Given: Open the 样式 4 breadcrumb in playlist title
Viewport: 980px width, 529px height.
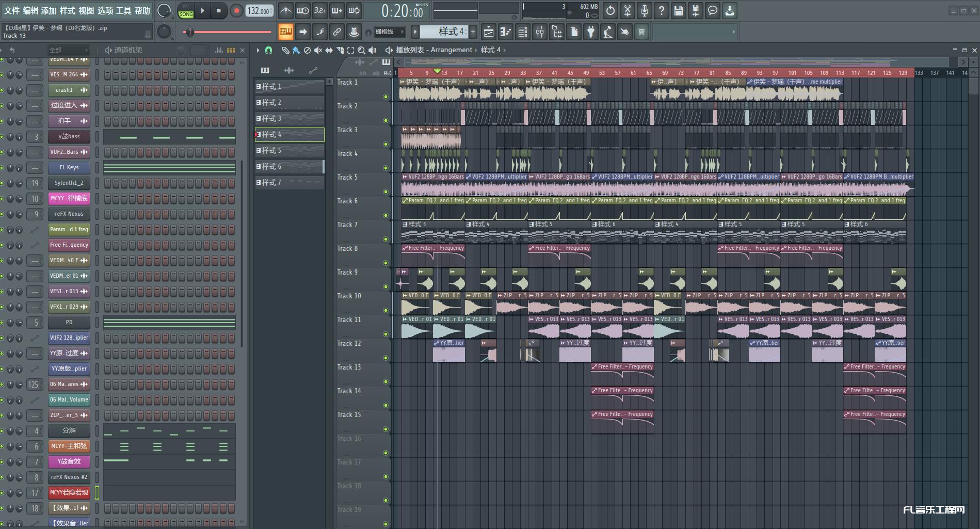Looking at the screenshot, I should pyautogui.click(x=490, y=50).
